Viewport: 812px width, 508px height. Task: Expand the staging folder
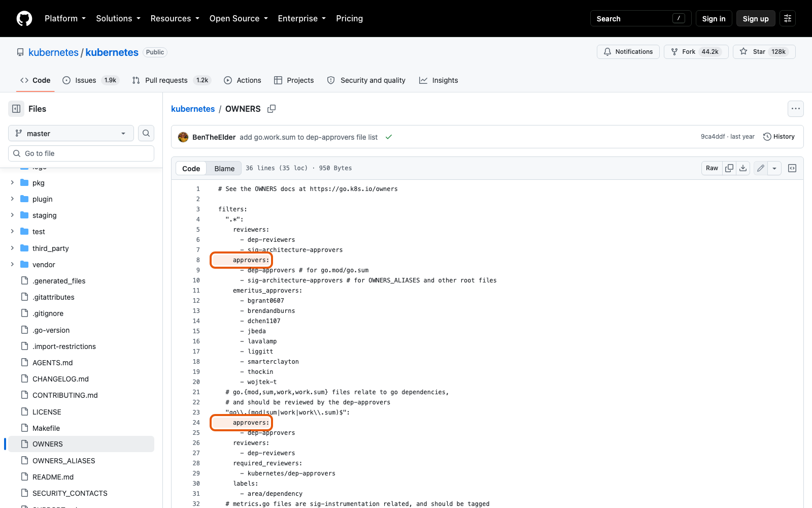(12, 215)
